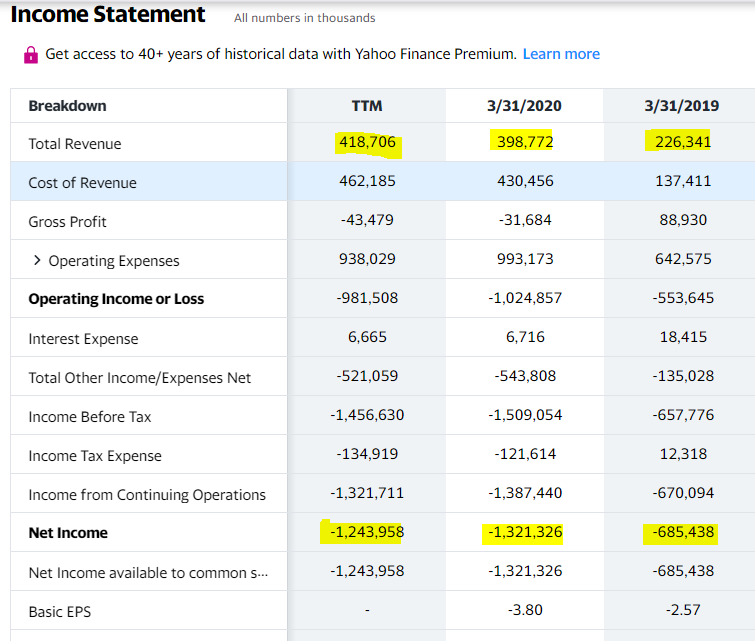Open the Learn more link
Viewport: 755px width, 641px height.
561,54
